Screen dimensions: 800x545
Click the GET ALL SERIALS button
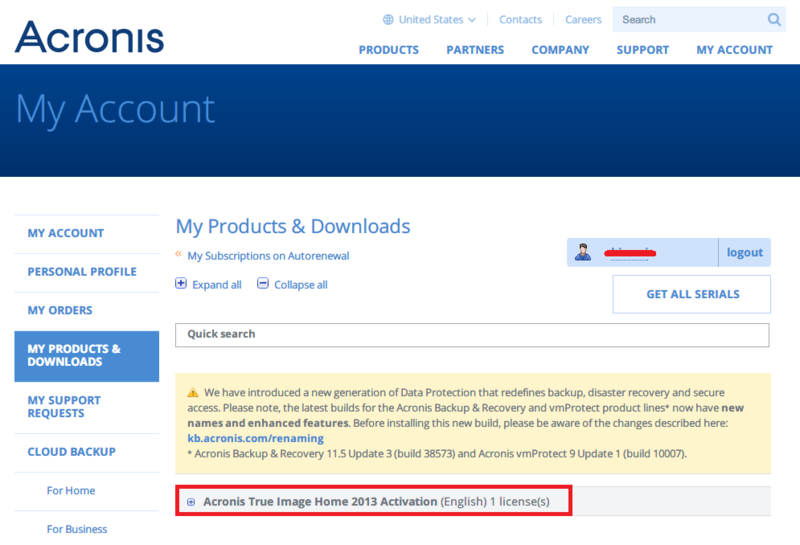pos(692,294)
